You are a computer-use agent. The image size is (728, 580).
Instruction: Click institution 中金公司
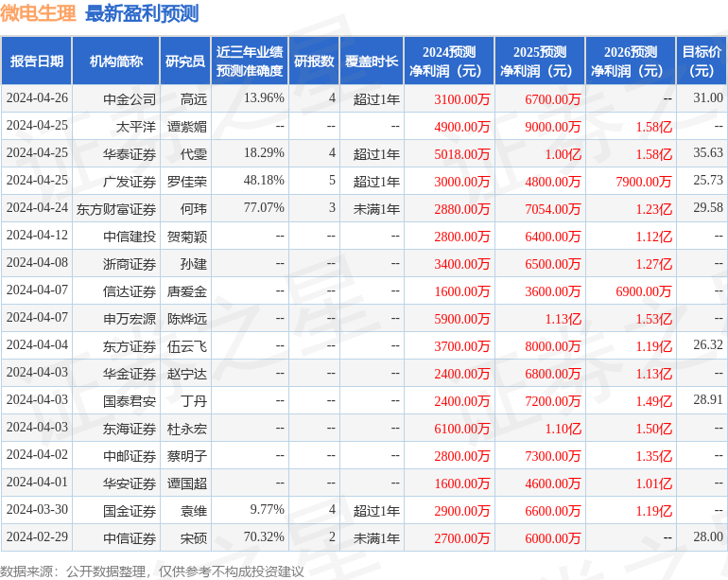tap(130, 99)
